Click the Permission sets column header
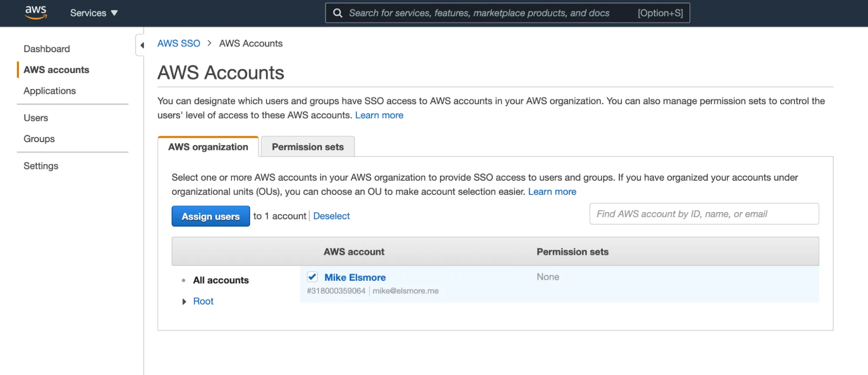Image resolution: width=868 pixels, height=375 pixels. tap(572, 252)
